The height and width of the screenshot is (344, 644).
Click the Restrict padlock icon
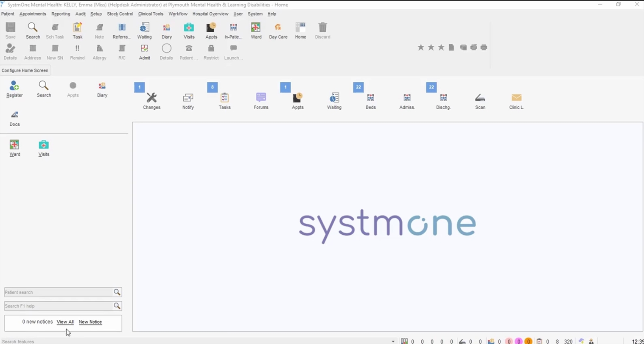[x=211, y=52]
